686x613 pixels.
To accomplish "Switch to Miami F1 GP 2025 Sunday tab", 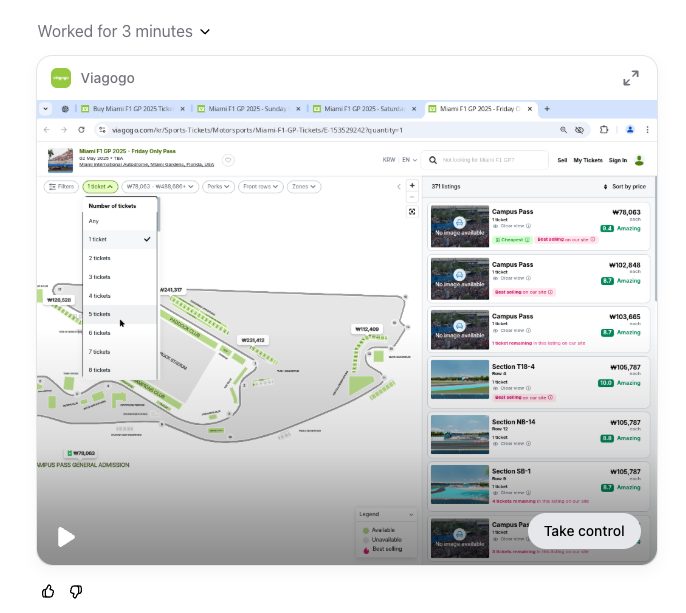I will pyautogui.click(x=247, y=109).
